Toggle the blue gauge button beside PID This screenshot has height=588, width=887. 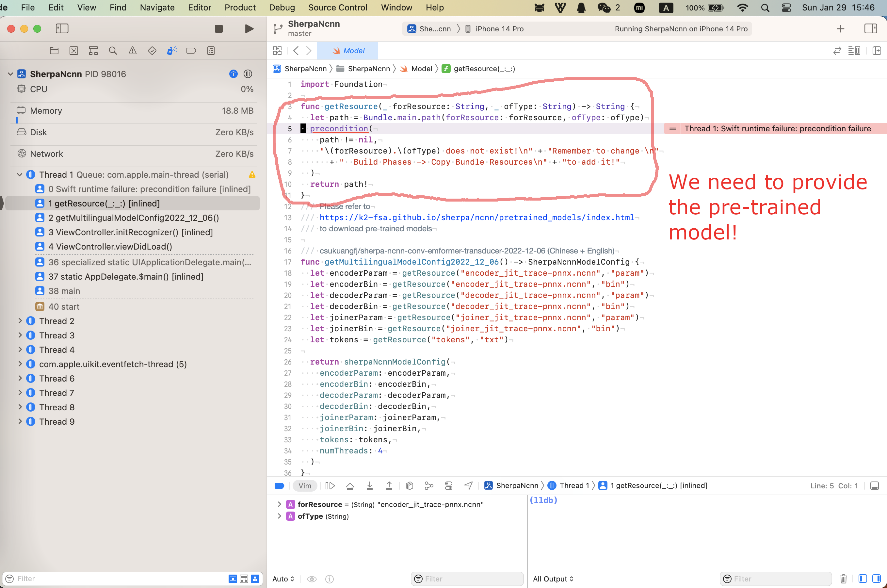click(x=233, y=74)
